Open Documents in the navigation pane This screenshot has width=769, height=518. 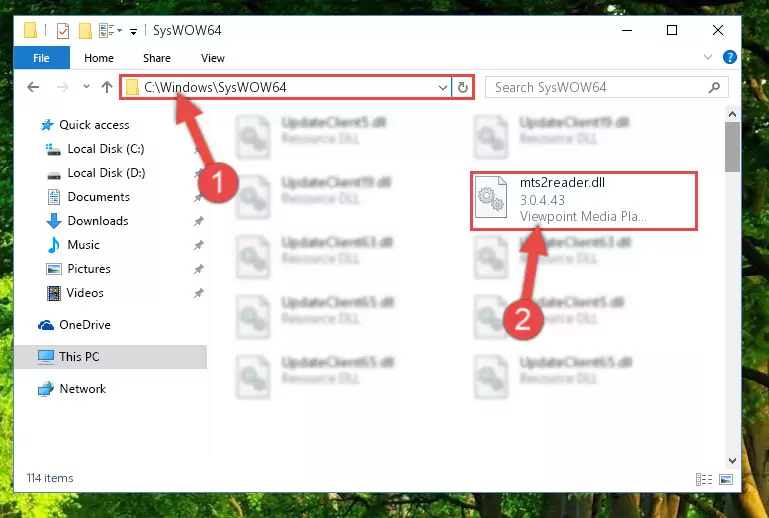coord(99,197)
